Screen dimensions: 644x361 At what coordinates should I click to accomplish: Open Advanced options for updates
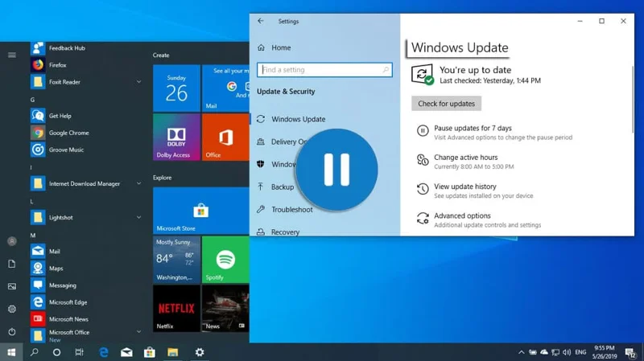(479, 219)
